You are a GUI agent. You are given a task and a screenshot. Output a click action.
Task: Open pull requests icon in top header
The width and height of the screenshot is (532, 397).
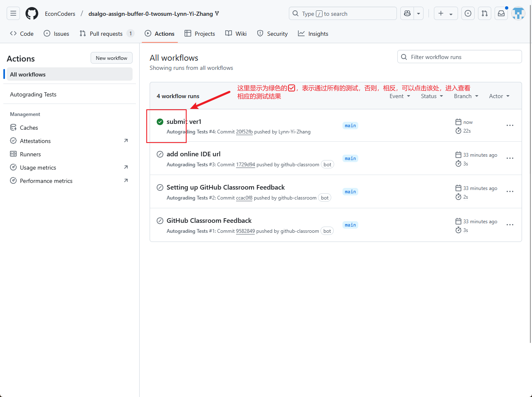click(x=485, y=13)
